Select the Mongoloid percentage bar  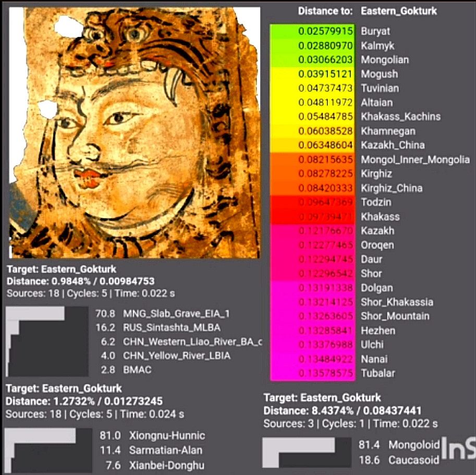tap(299, 445)
